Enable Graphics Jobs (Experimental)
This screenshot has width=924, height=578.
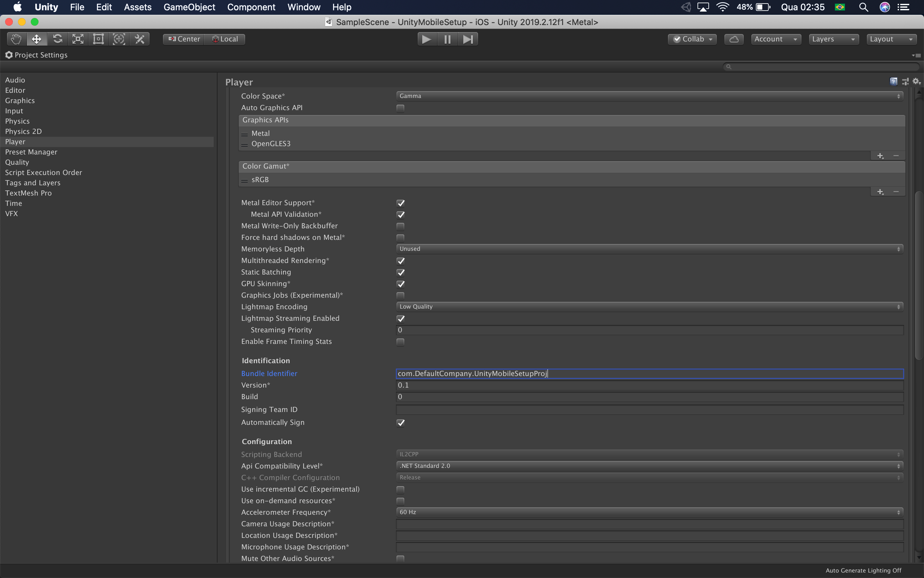400,295
